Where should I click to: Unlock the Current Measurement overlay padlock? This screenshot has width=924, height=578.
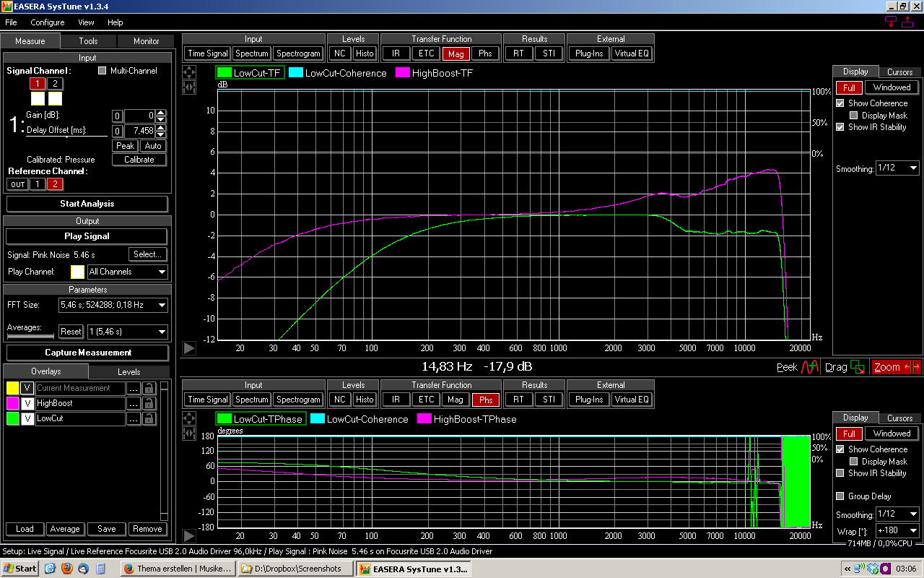(x=149, y=388)
